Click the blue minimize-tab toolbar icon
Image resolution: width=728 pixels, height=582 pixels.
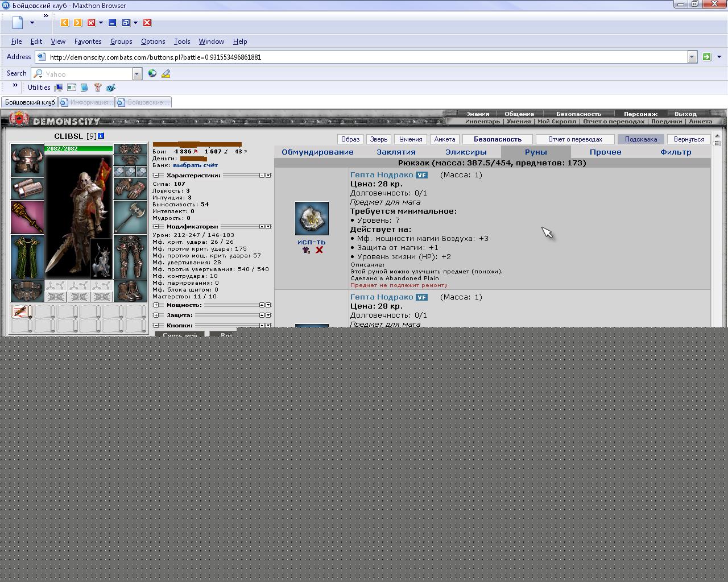click(x=112, y=23)
